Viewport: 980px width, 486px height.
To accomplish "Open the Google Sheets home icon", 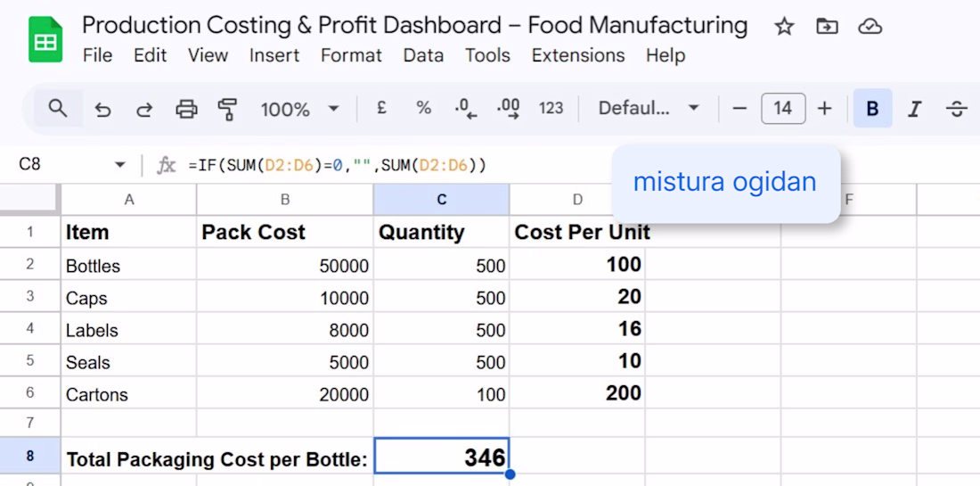I will point(45,41).
